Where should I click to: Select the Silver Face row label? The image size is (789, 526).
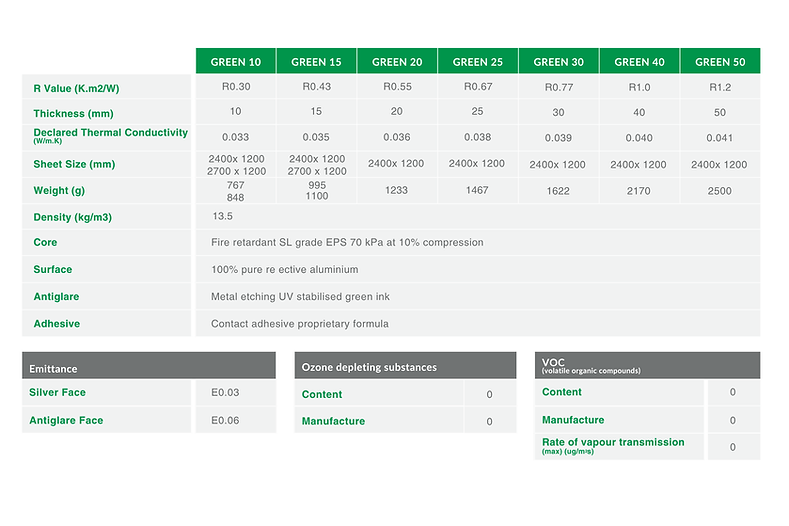(58, 393)
